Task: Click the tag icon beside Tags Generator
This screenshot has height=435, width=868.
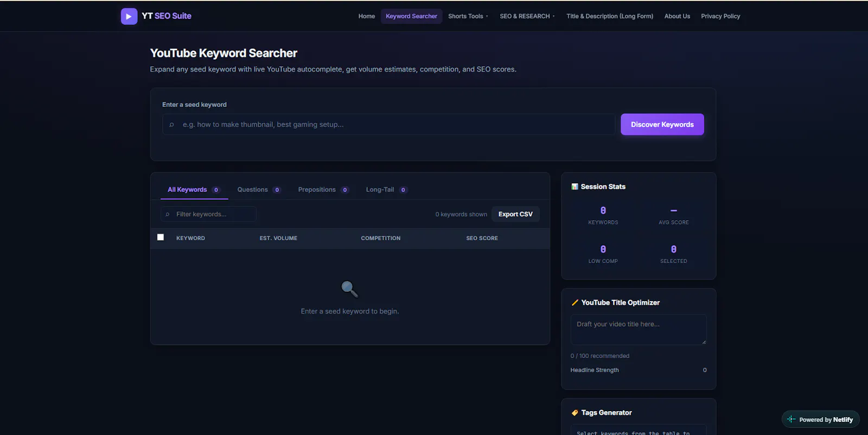Action: tap(575, 413)
